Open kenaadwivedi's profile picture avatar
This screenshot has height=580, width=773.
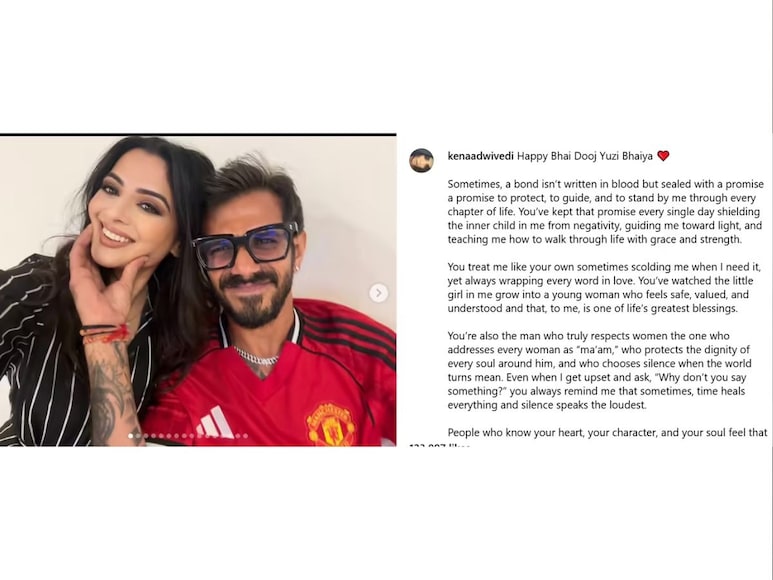click(422, 160)
